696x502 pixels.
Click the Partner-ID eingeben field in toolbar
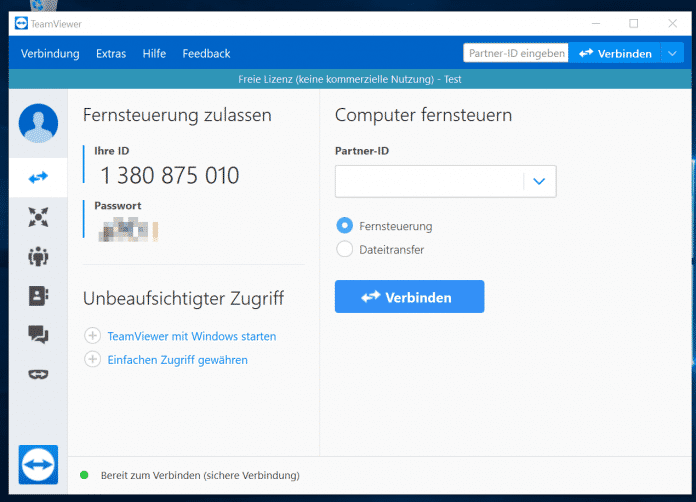[x=515, y=53]
